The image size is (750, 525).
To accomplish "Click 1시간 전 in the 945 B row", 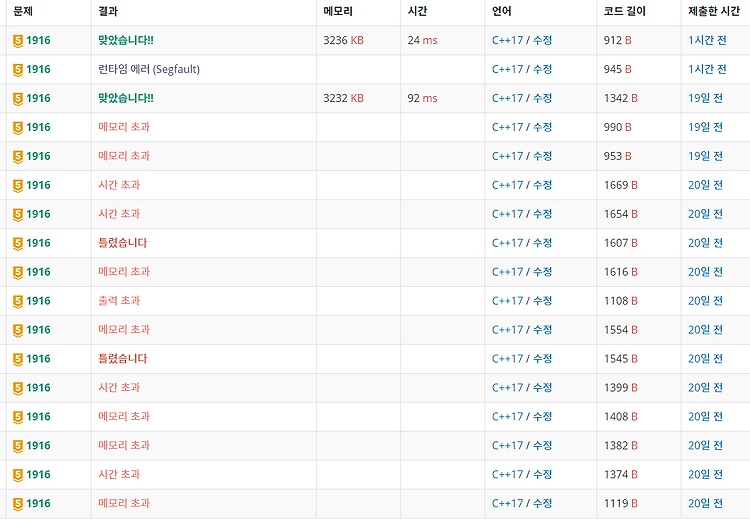I will pyautogui.click(x=707, y=69).
